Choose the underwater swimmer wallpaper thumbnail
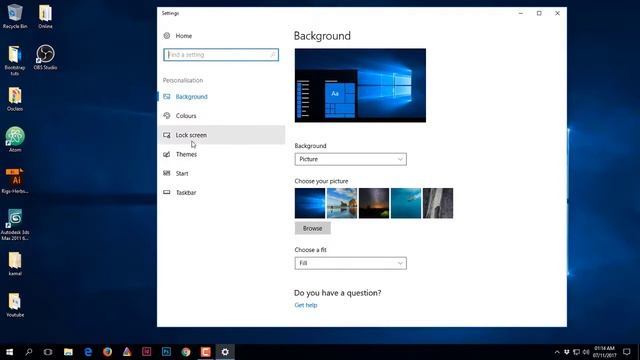This screenshot has height=360, width=640. click(406, 203)
